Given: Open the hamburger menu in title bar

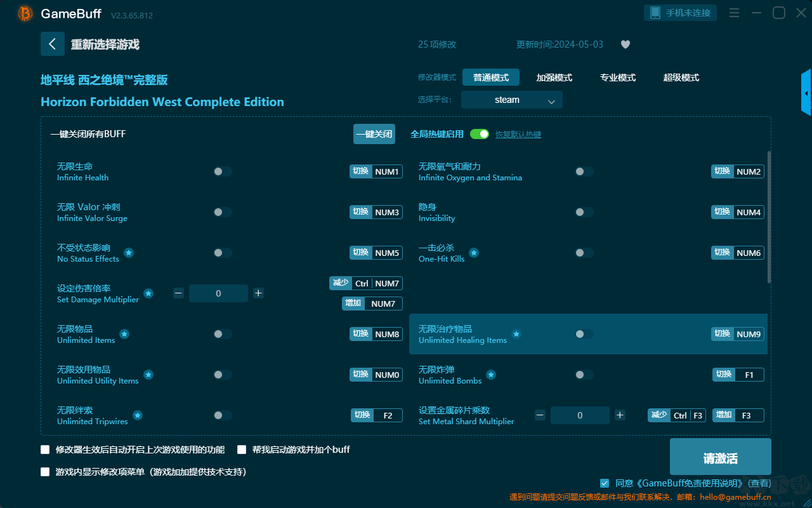Looking at the screenshot, I should (734, 13).
